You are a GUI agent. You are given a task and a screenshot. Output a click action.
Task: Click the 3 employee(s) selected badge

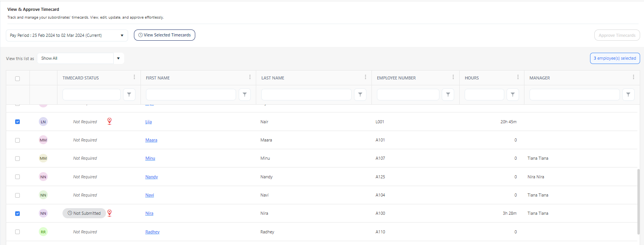(614, 59)
